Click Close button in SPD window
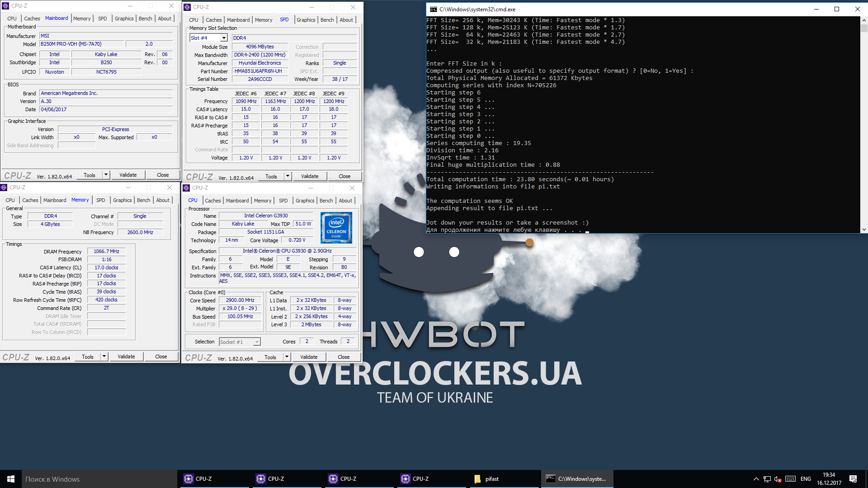 coord(344,176)
